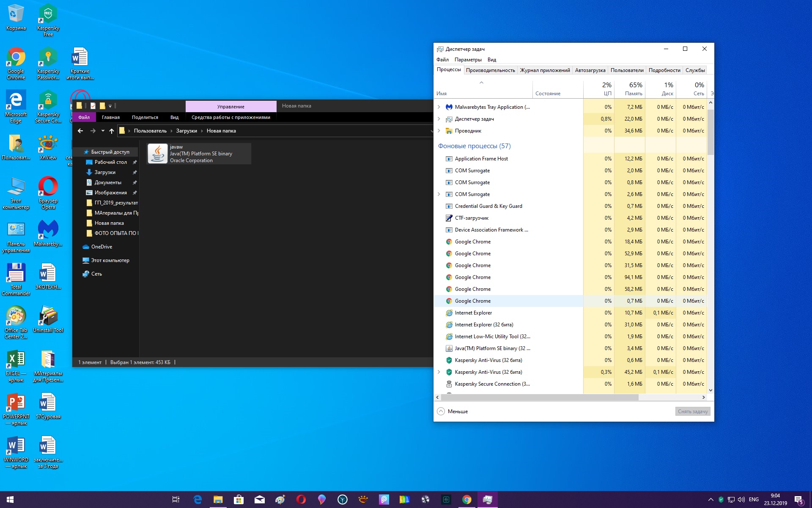Switch to the Производительность tab
Screen dimensions: 812x508
(490, 70)
